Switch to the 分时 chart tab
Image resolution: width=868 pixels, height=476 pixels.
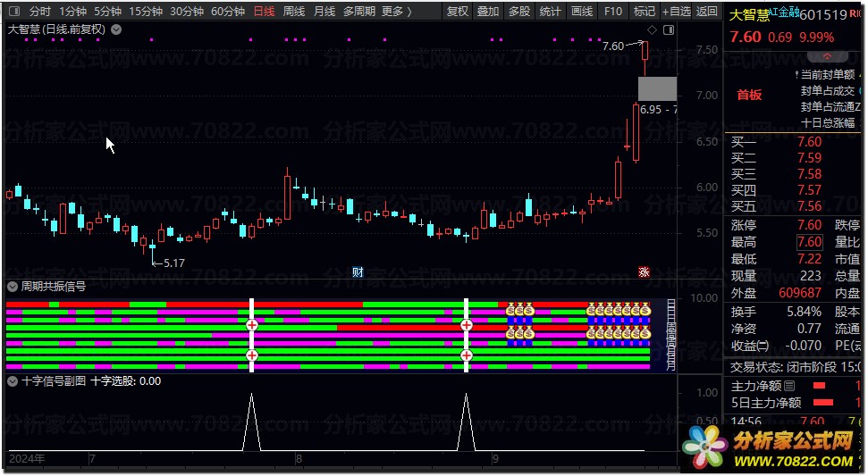pos(40,11)
